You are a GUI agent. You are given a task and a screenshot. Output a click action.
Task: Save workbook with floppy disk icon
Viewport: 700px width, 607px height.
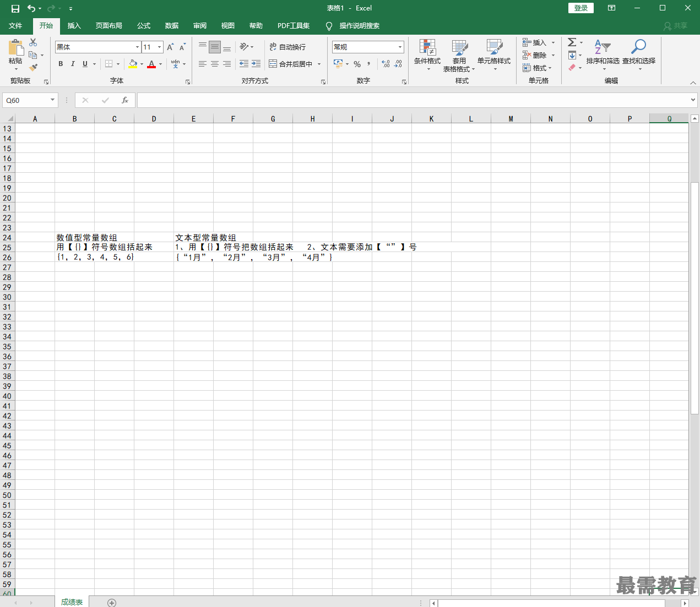coord(15,8)
